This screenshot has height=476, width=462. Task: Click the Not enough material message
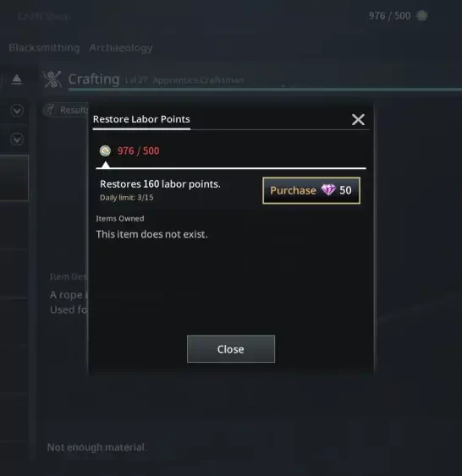pos(97,447)
